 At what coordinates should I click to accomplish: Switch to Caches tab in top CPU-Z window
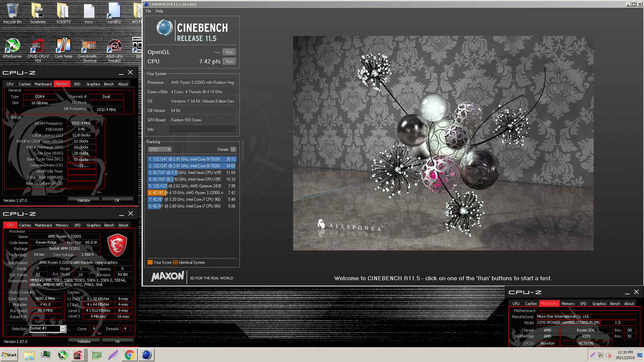[x=24, y=84]
